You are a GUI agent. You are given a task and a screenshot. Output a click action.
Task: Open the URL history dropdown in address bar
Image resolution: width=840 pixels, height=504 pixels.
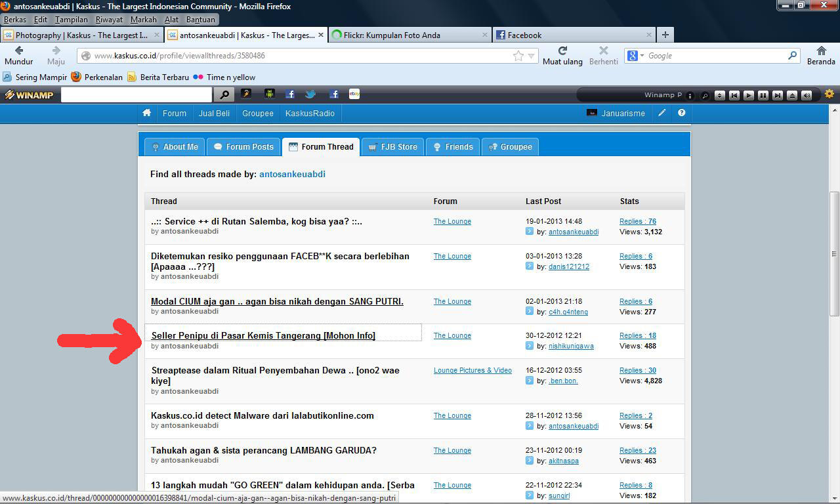pos(532,56)
